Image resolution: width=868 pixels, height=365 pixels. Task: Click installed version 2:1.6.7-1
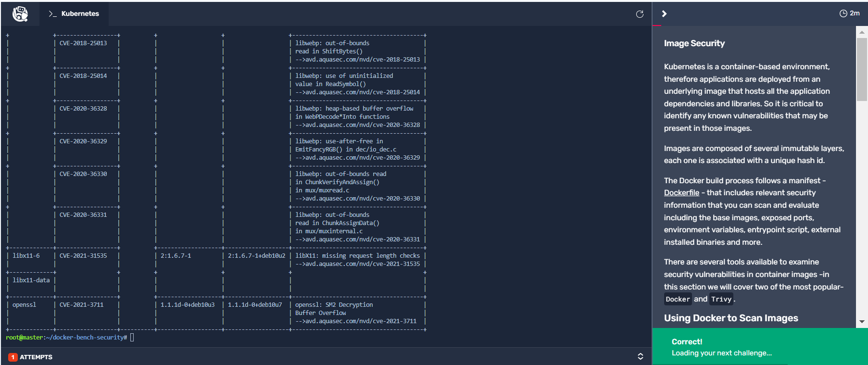coord(176,256)
